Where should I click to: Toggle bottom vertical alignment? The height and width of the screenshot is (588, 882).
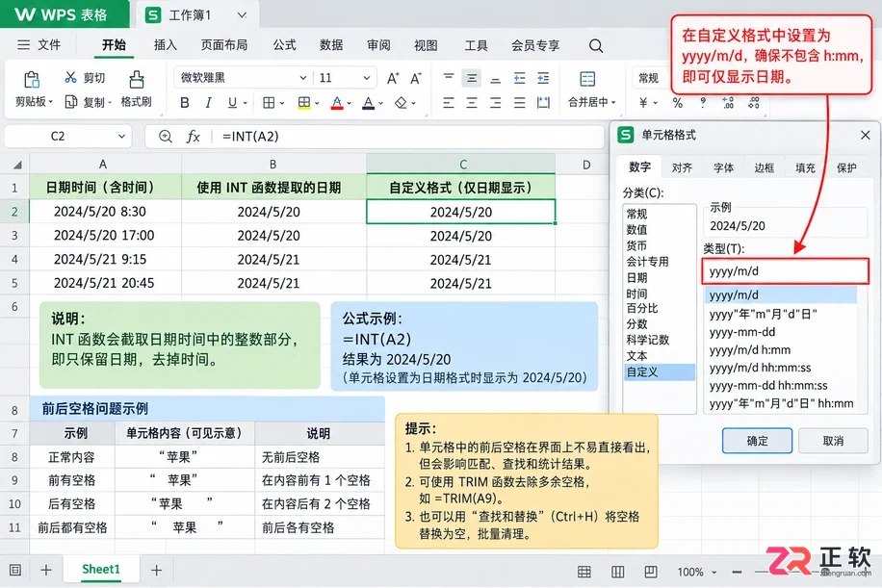[x=495, y=79]
